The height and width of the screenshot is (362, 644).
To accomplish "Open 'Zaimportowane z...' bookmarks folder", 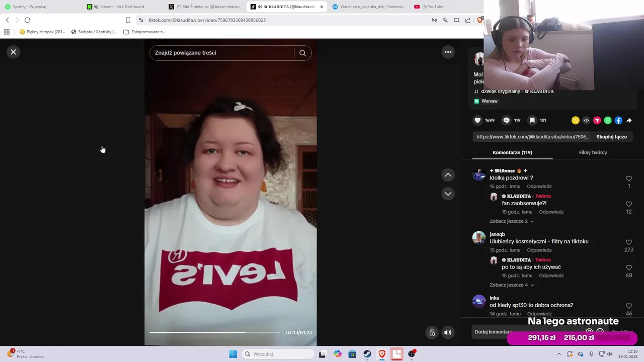I will [x=144, y=32].
